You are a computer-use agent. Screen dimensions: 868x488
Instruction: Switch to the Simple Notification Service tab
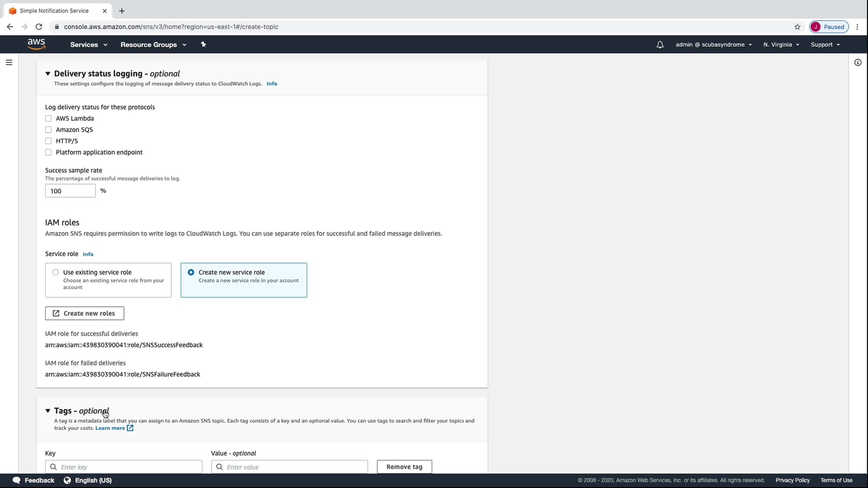click(57, 11)
